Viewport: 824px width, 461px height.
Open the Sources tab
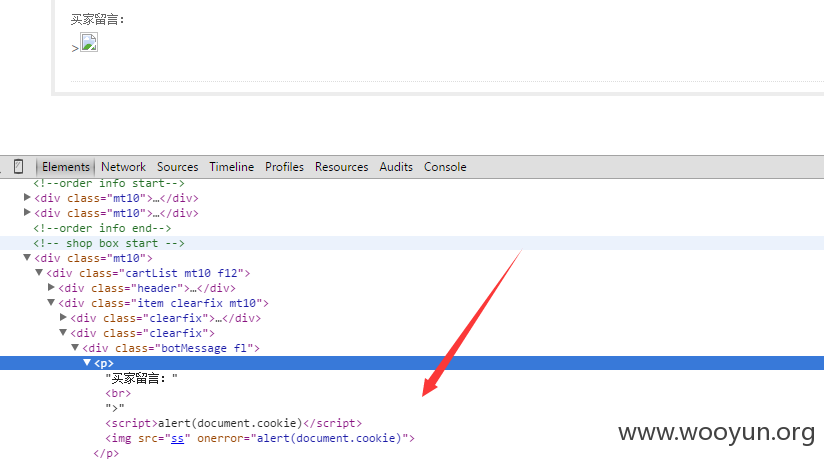click(178, 167)
